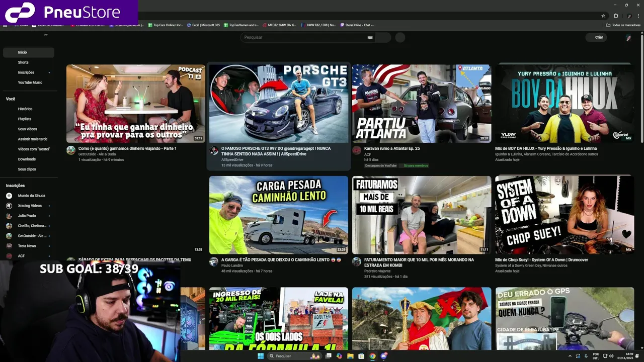Click Windows taskbar Pesquisar search box
Screen dimensions: 644x362
tap(295, 356)
